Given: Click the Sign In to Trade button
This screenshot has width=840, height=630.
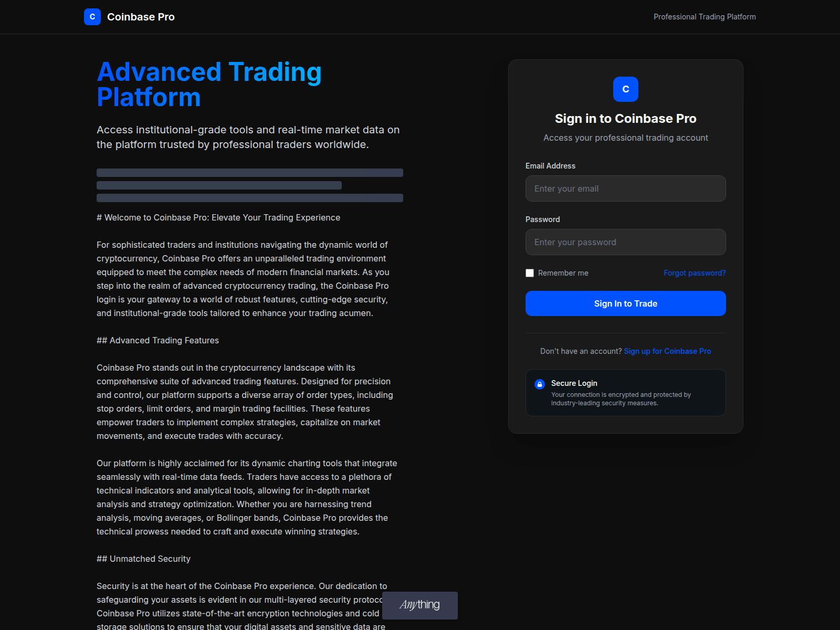Looking at the screenshot, I should click(x=626, y=303).
